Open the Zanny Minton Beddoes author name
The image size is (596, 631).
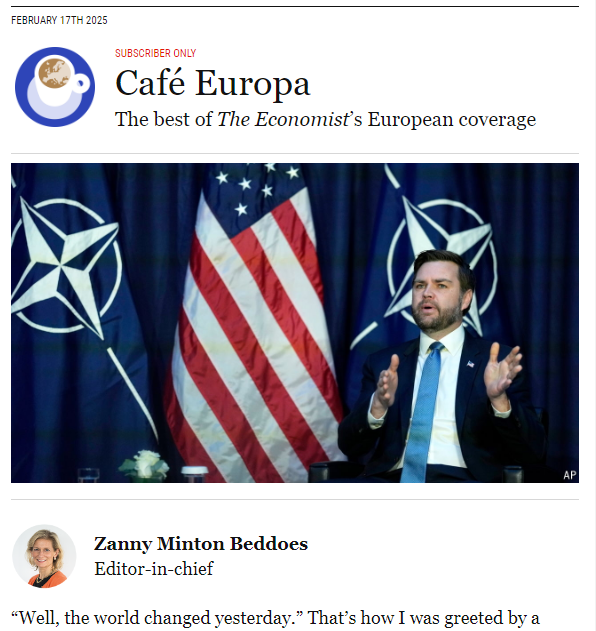(201, 544)
